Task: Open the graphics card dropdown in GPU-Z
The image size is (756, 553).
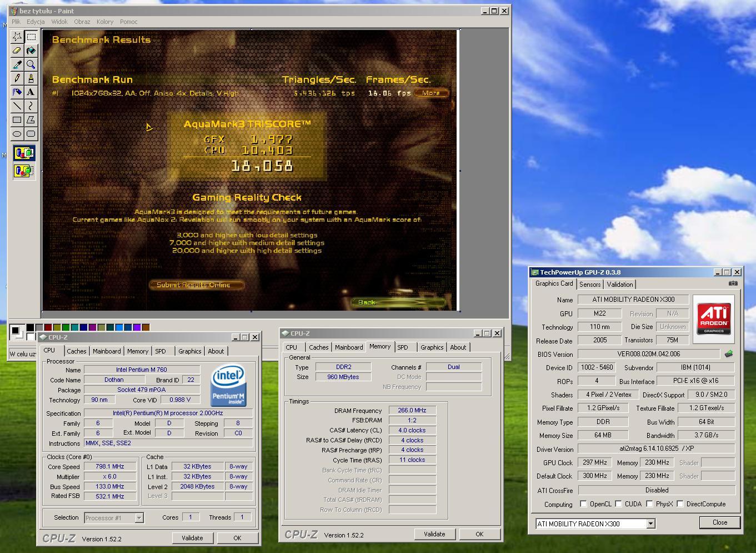Action: point(650,524)
